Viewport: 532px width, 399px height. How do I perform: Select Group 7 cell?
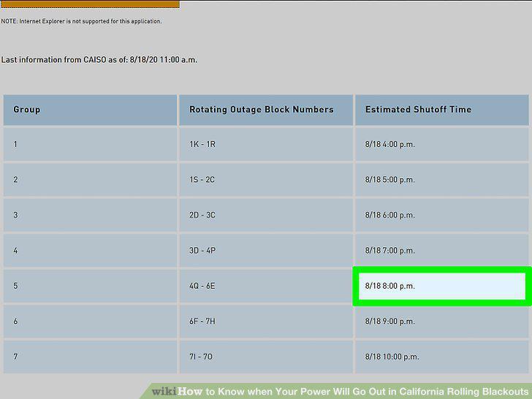coord(91,357)
